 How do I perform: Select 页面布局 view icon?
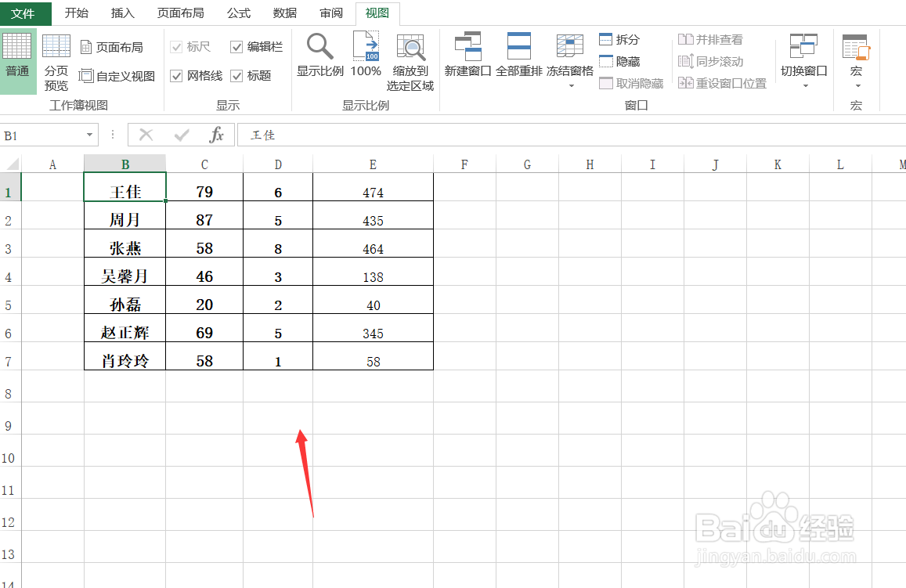click(x=113, y=47)
